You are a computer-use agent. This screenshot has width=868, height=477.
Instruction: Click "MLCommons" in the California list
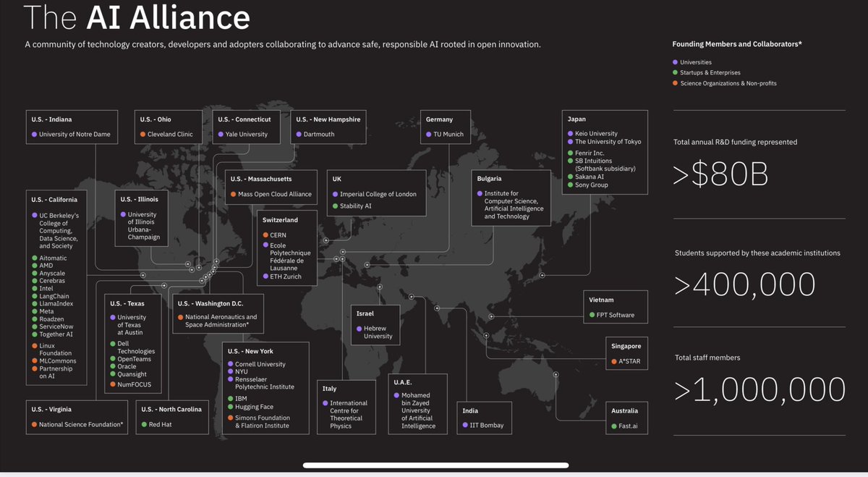coord(58,361)
